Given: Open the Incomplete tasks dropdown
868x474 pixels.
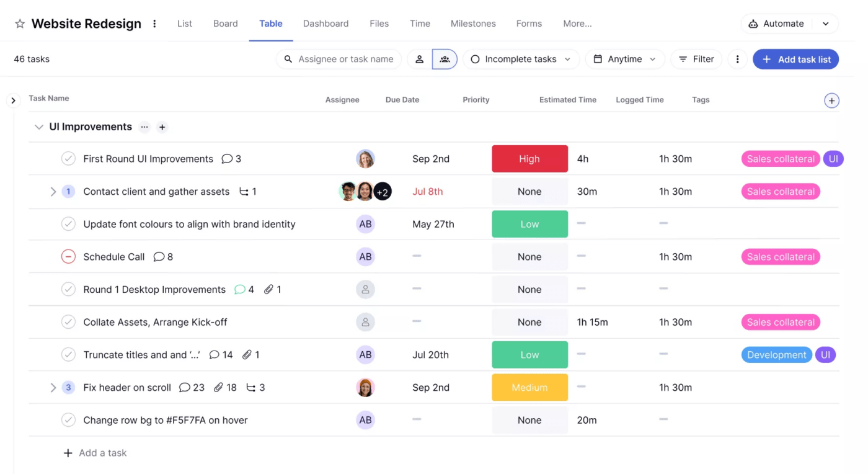Looking at the screenshot, I should [x=521, y=59].
